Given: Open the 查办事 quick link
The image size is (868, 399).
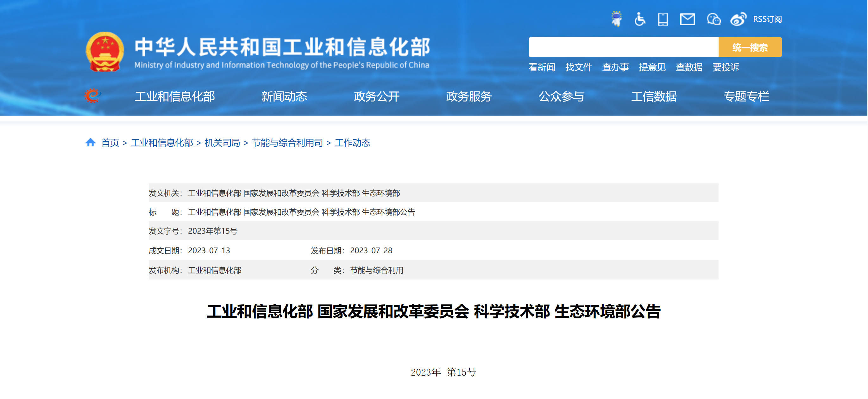Looking at the screenshot, I should pos(615,67).
